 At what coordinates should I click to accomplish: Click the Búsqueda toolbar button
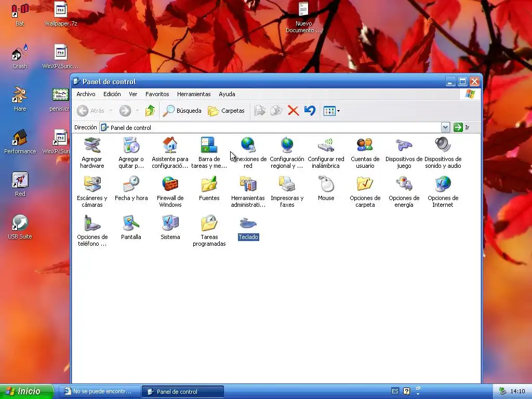click(182, 111)
